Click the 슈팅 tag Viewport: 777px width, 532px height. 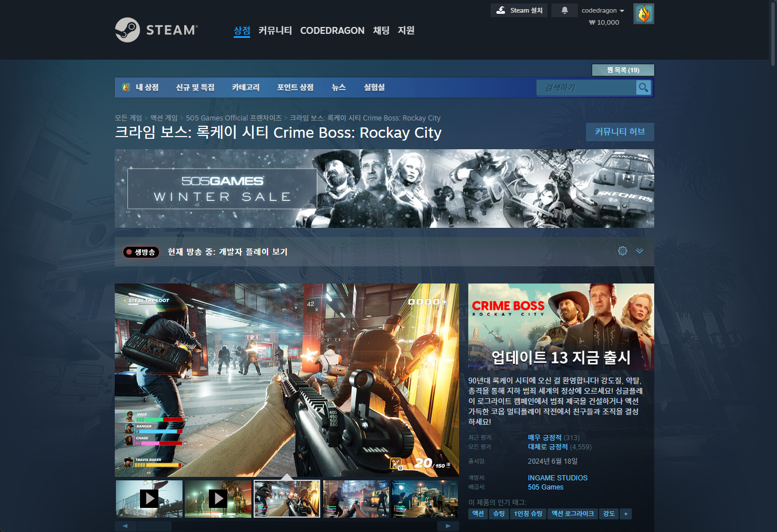coord(499,514)
